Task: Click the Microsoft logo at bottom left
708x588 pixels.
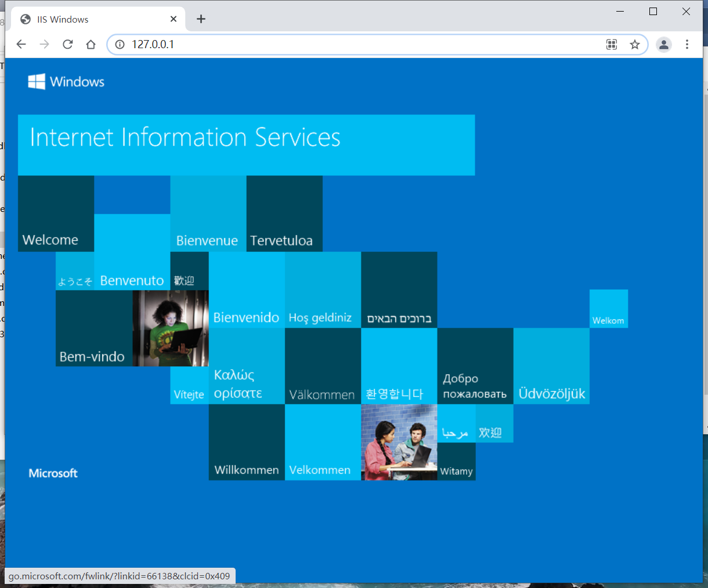Action: [53, 473]
